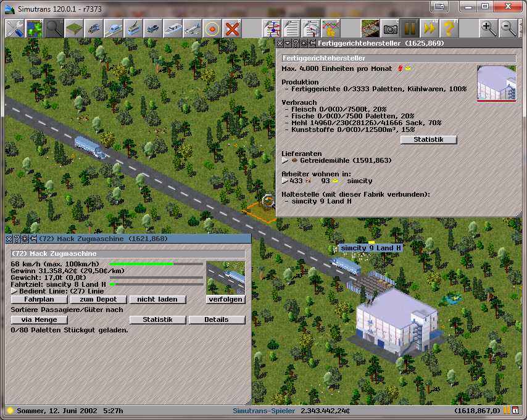This screenshot has width=527, height=420.
Task: Toggle fast forward mode
Action: pyautogui.click(x=429, y=28)
